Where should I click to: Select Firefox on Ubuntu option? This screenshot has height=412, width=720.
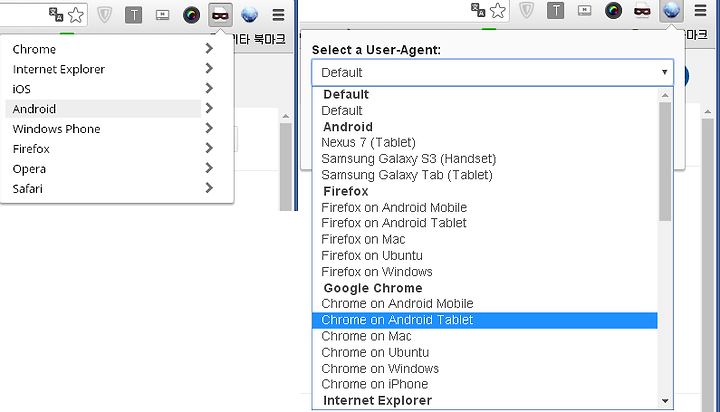click(x=485, y=255)
